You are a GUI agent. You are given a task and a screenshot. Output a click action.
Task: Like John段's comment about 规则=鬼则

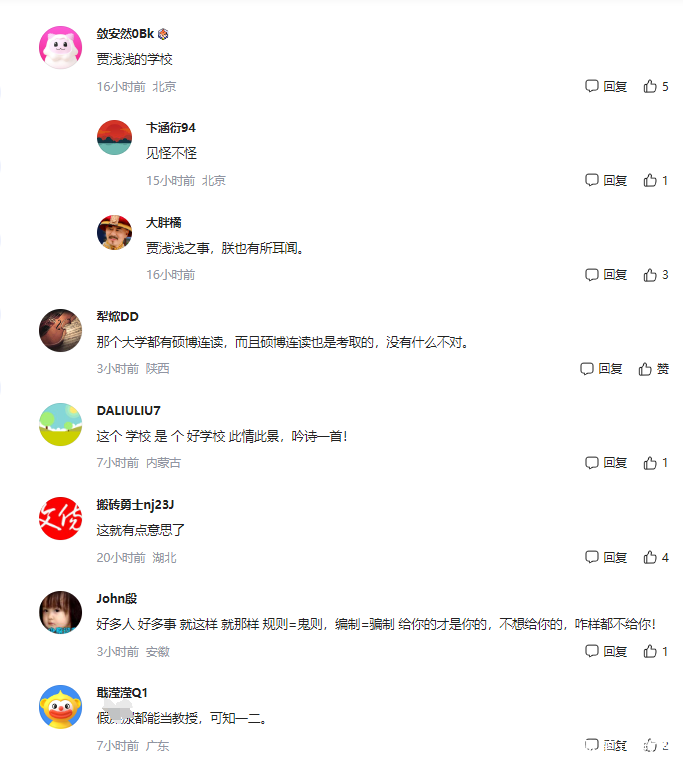tap(655, 651)
